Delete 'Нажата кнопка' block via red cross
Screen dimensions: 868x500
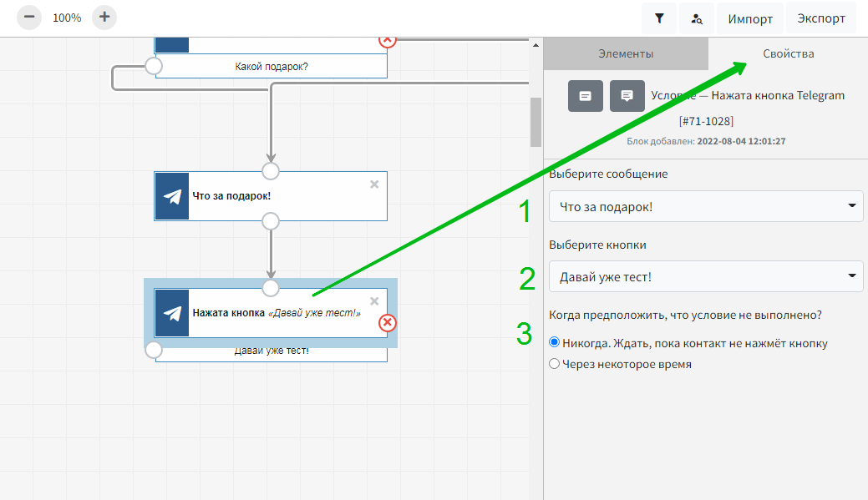[x=388, y=322]
